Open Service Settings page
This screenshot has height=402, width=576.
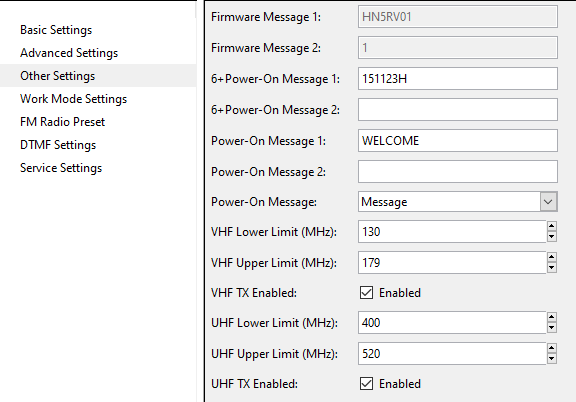[x=61, y=168]
